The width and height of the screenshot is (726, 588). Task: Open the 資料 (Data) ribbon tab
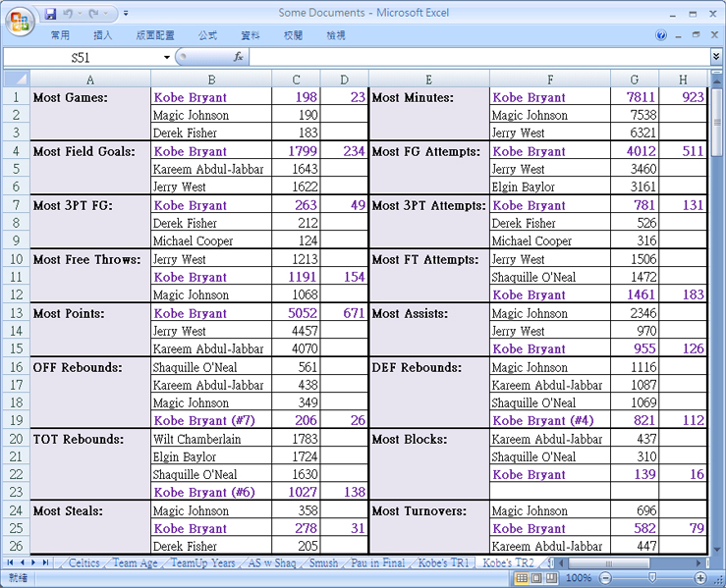pos(251,35)
